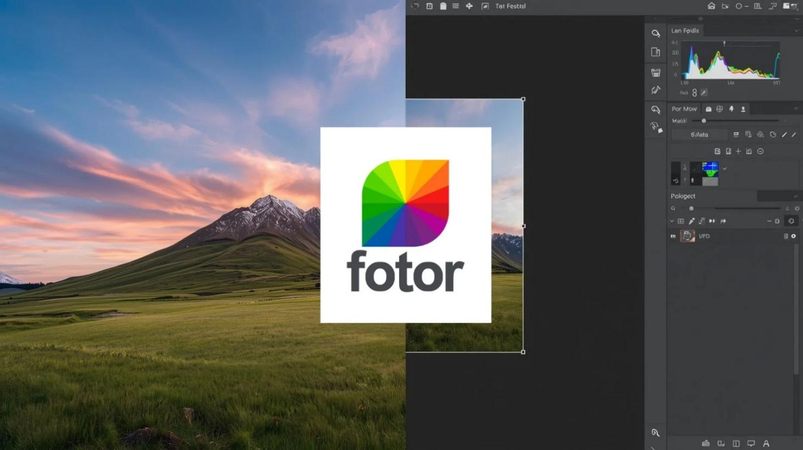This screenshot has width=803, height=450.
Task: Click the document page icon in the side strip
Action: click(x=656, y=52)
